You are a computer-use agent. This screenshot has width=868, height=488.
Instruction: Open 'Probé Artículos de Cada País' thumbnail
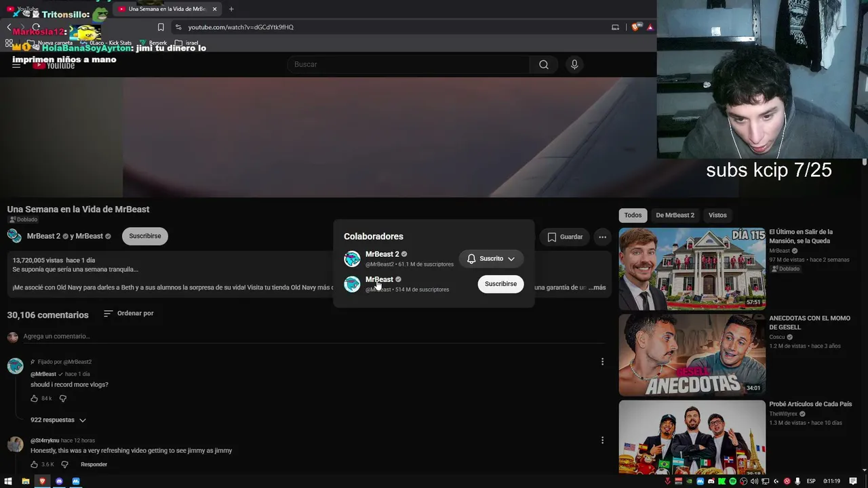692,437
